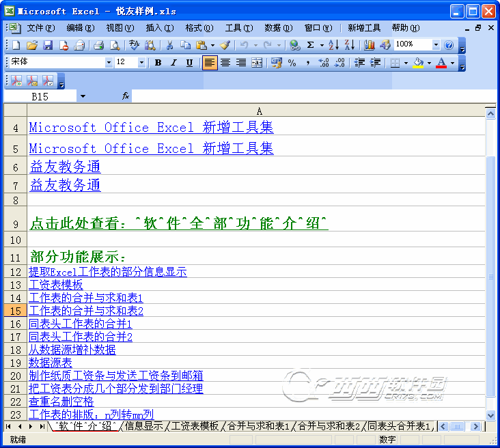Click the Fill Color paint bucket swatch
500x448 pixels.
coord(418,63)
